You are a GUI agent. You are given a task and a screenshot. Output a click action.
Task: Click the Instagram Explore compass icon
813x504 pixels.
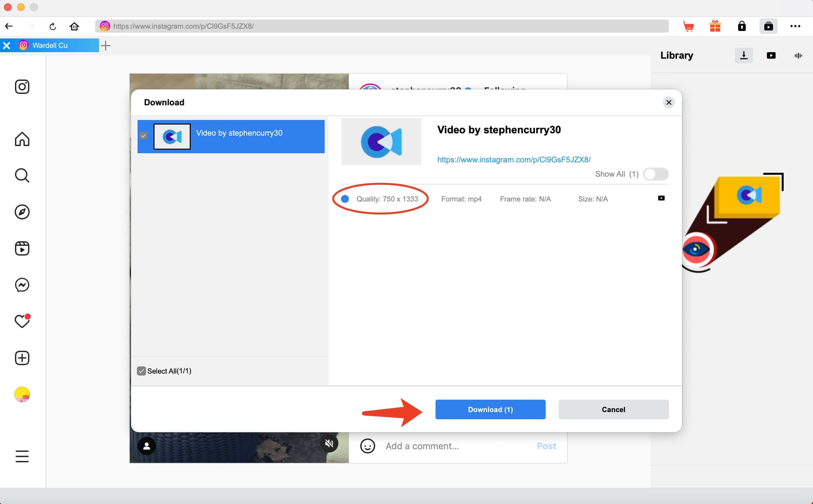[x=22, y=212]
